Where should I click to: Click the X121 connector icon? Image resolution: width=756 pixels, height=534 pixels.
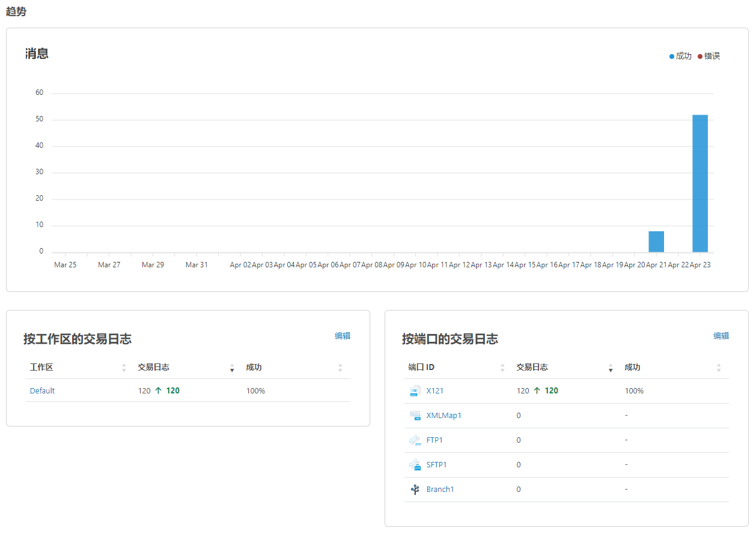(x=415, y=391)
